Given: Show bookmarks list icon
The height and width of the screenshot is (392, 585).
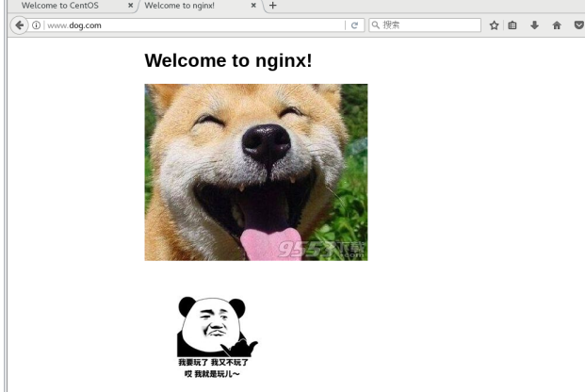Looking at the screenshot, I should [512, 25].
